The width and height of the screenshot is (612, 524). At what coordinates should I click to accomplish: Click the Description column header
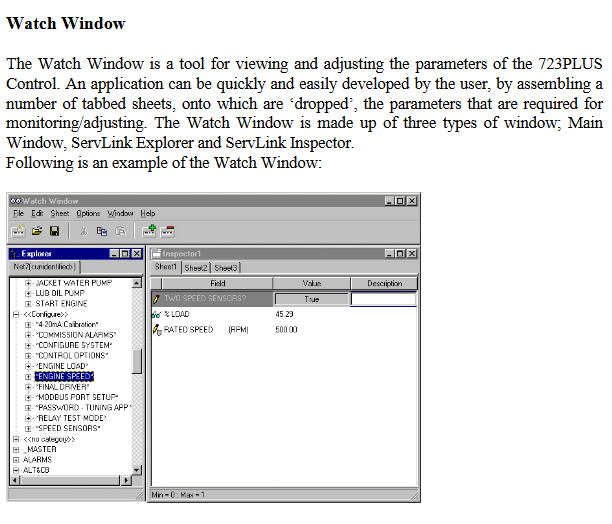click(384, 284)
